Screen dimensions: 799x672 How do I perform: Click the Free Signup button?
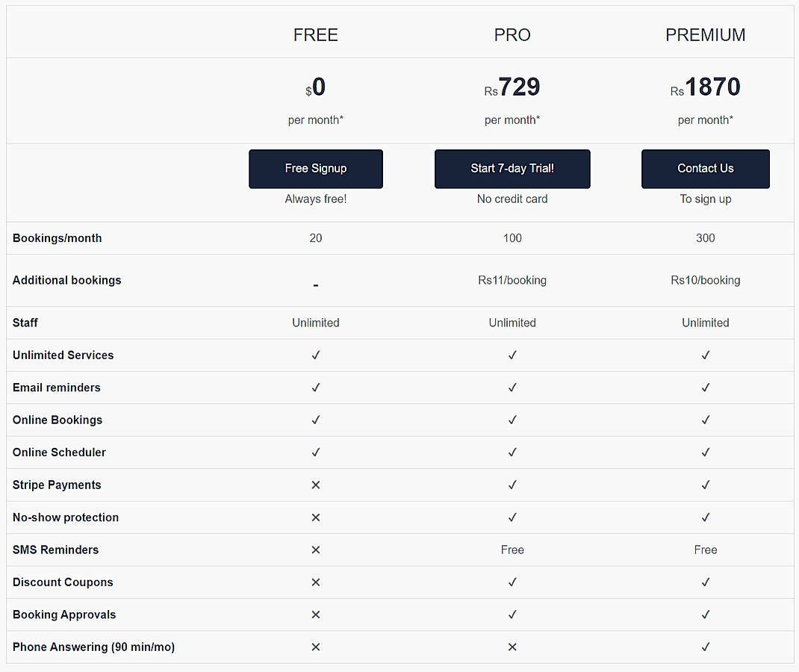pyautogui.click(x=315, y=169)
